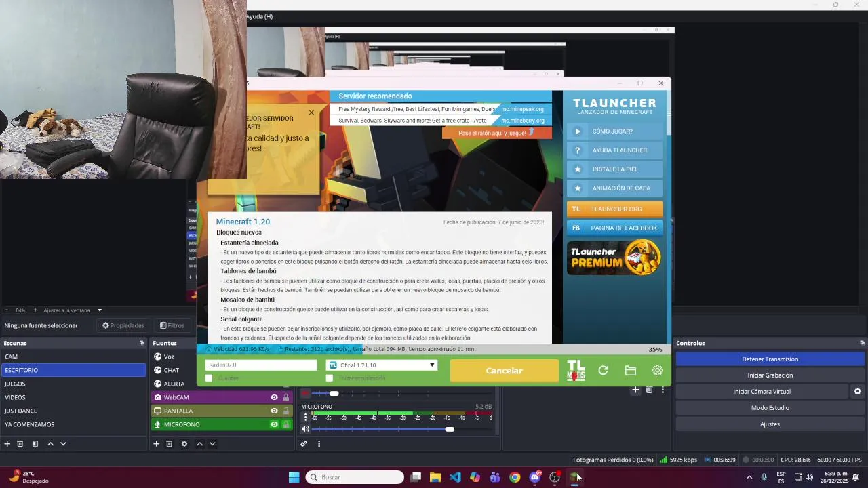
Task: Move scene down arrow in Escenas
Action: point(63,444)
